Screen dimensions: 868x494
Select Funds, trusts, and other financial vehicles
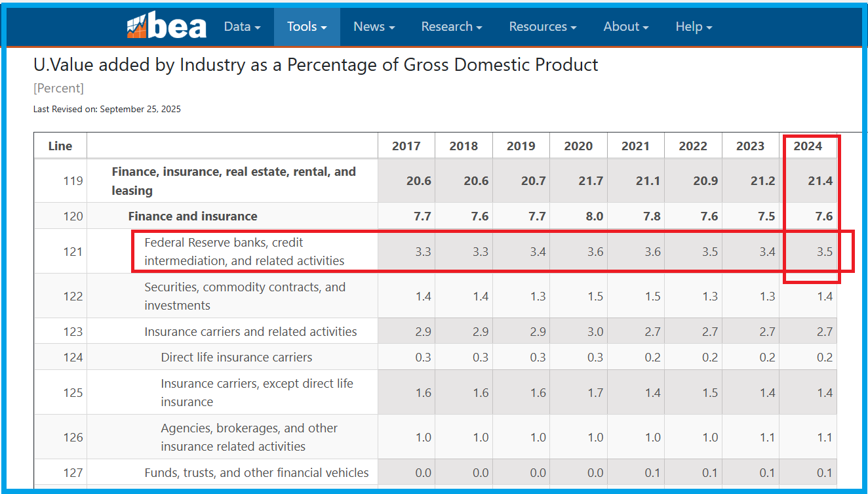256,473
